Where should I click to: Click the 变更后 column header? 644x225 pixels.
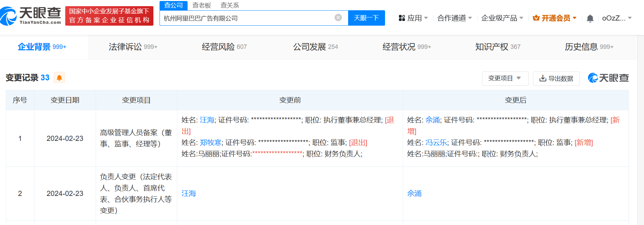(516, 100)
